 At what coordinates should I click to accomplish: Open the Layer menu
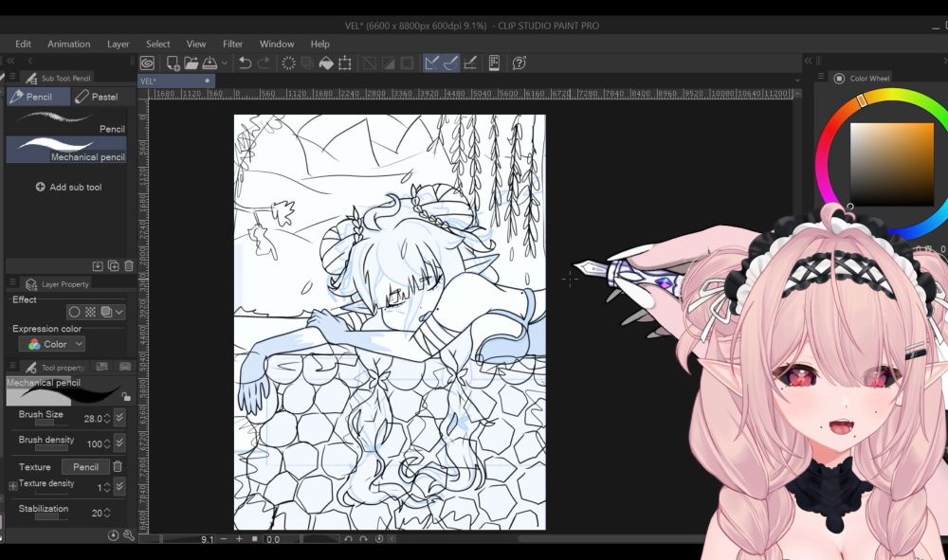[118, 45]
